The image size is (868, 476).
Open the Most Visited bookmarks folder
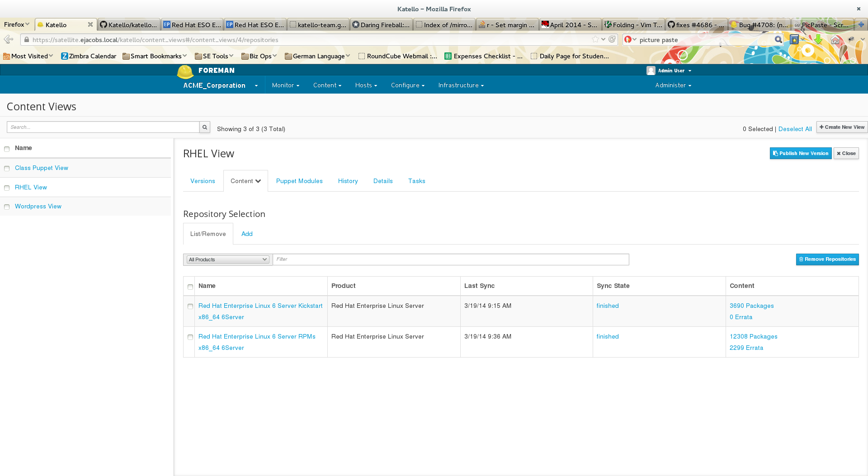[28, 56]
